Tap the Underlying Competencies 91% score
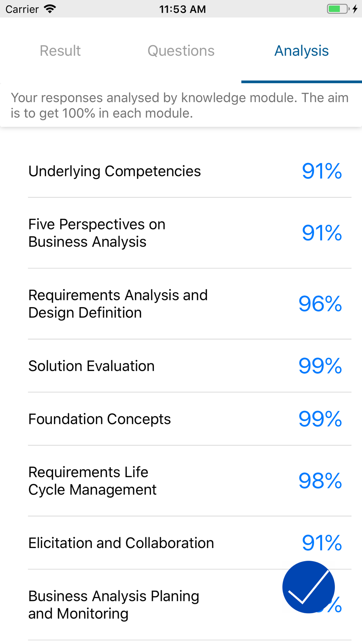 [x=322, y=171]
